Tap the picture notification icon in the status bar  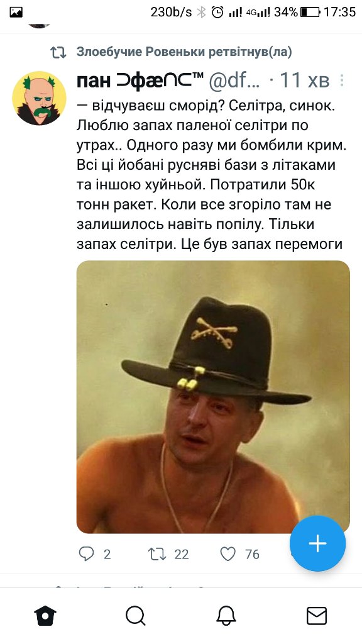(16, 13)
